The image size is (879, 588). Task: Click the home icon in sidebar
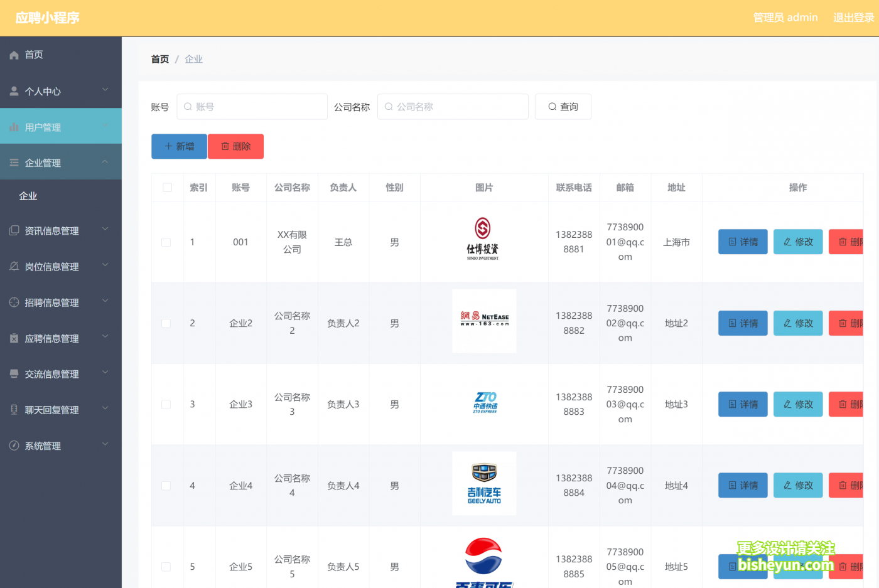(x=14, y=55)
